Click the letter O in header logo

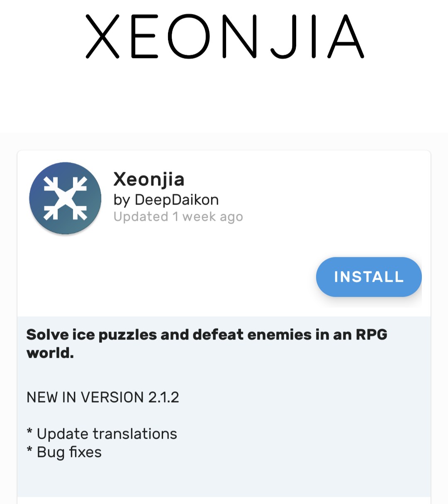click(189, 37)
